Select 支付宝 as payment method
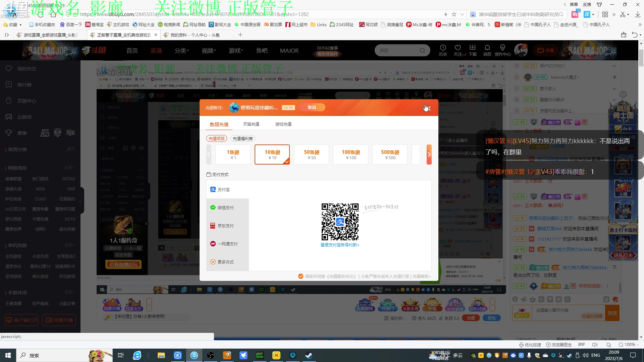Viewport: 644px width, 362px height. 227,189
